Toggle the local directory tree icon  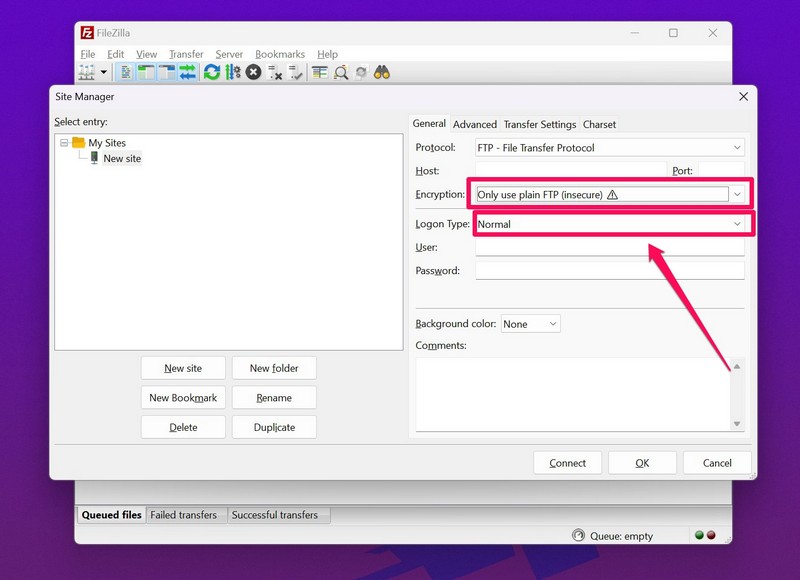146,72
